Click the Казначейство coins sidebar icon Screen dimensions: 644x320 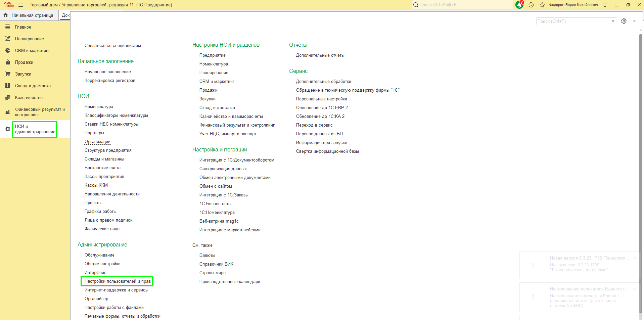click(8, 97)
